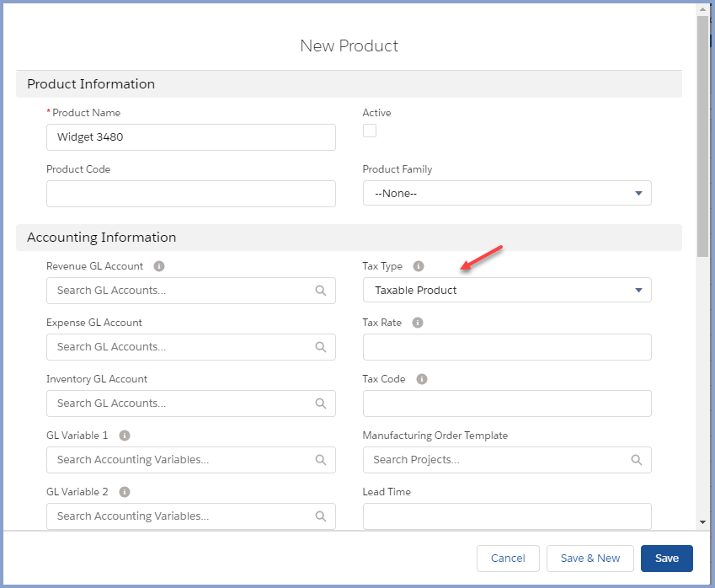The image size is (715, 588).
Task: Click the dialog vertical scrollbar thumb
Action: pos(702,136)
